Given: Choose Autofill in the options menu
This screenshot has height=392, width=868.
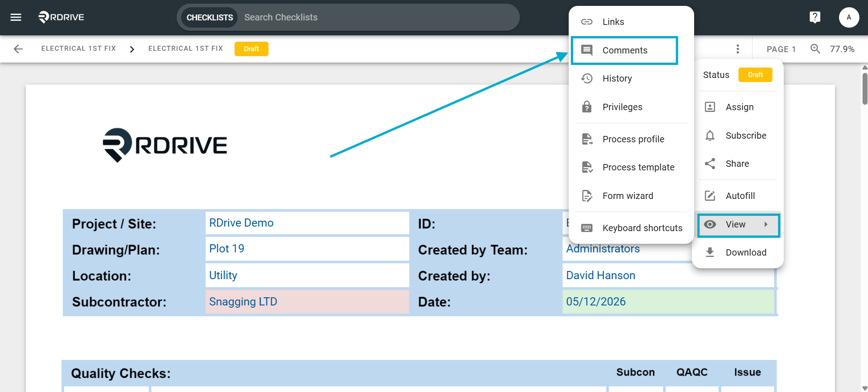Looking at the screenshot, I should click(738, 196).
